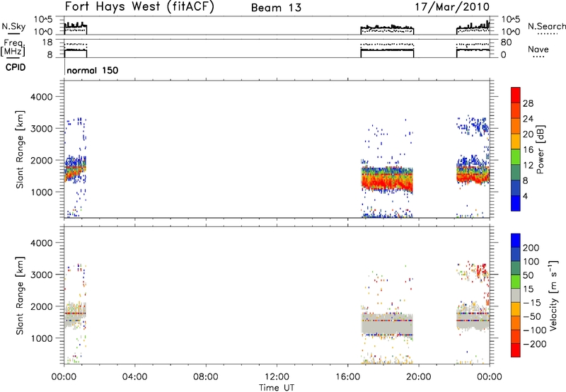Click the power color bar's red segment
The height and width of the screenshot is (392, 566).
pos(516,95)
